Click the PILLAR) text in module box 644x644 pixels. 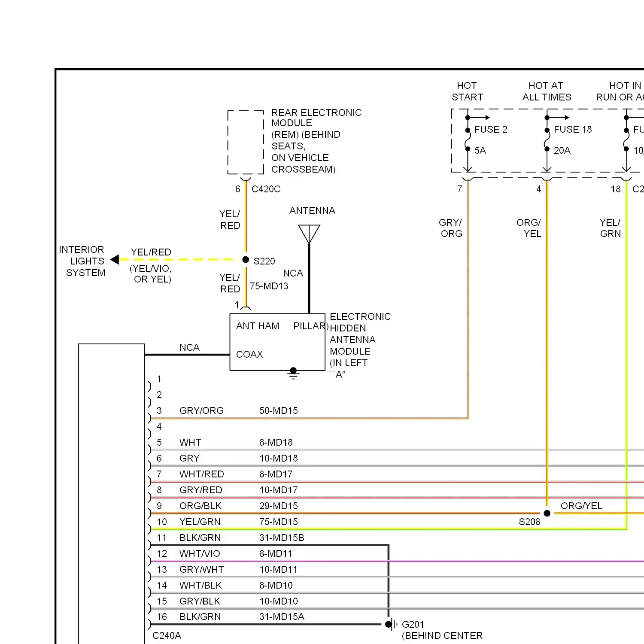pyautogui.click(x=311, y=326)
